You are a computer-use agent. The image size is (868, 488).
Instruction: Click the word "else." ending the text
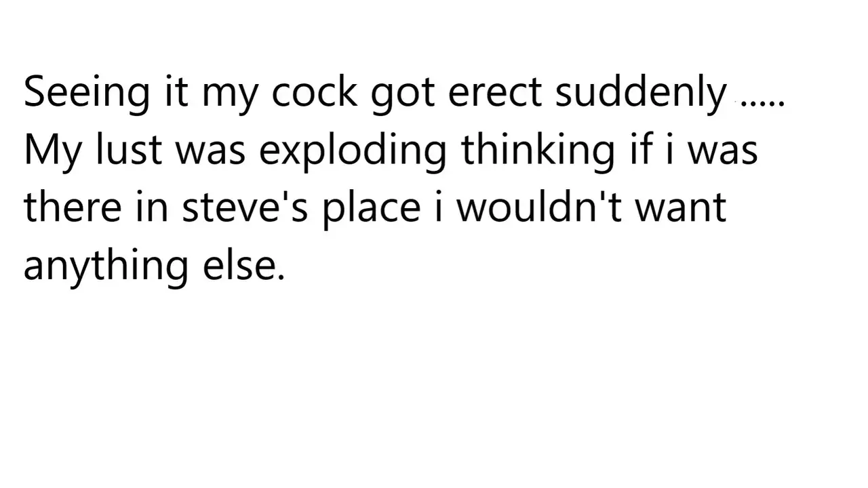click(243, 264)
